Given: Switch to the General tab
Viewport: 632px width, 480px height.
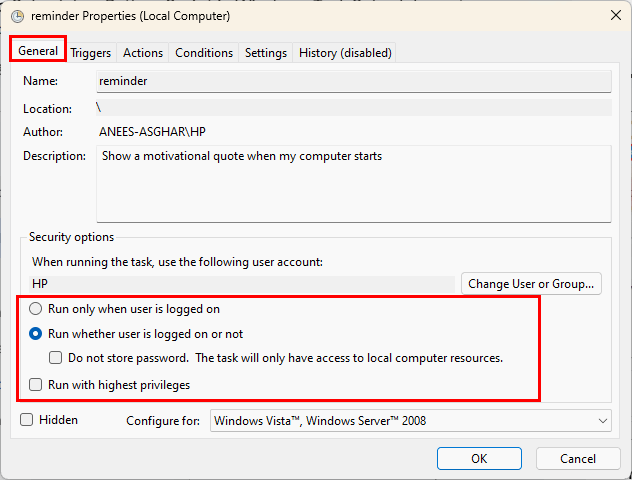Looking at the screenshot, I should pyautogui.click(x=38, y=52).
